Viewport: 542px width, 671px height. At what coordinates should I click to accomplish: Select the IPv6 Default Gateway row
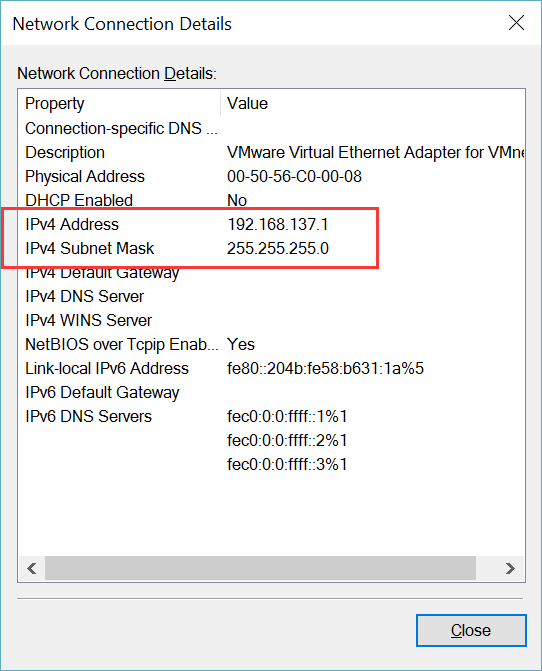click(272, 392)
